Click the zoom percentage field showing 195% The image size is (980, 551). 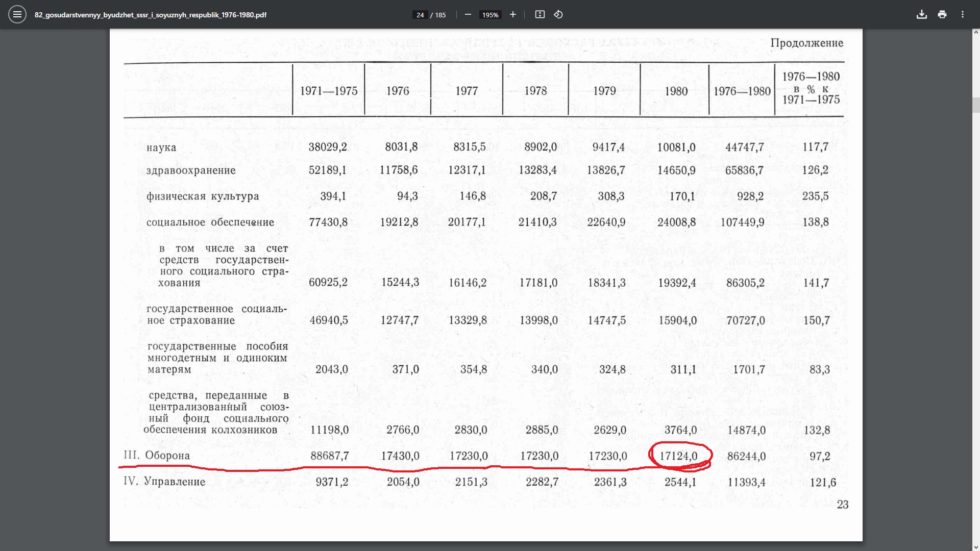(x=490, y=15)
